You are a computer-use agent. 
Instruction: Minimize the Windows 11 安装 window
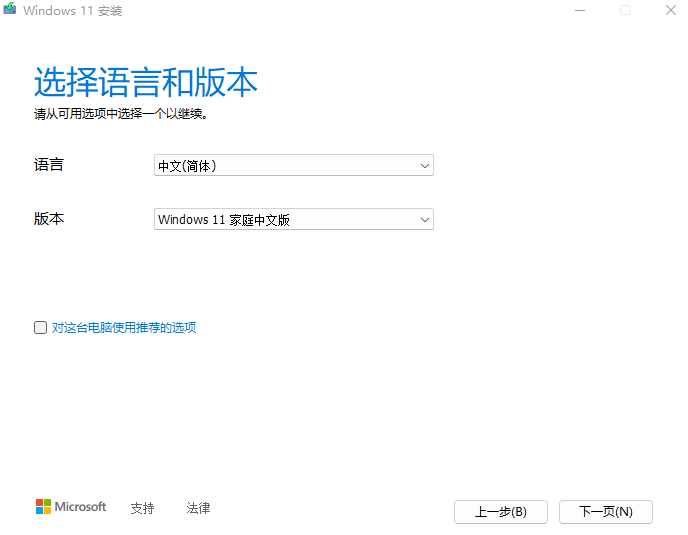click(x=580, y=10)
